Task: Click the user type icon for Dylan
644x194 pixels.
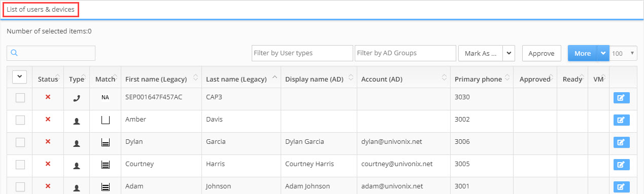Action: 76,143
